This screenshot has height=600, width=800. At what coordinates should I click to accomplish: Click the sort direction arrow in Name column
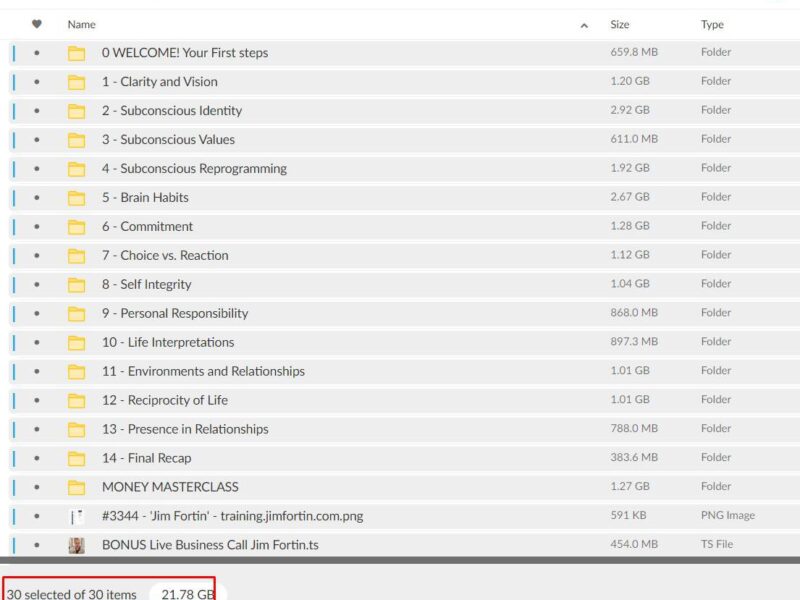click(584, 25)
